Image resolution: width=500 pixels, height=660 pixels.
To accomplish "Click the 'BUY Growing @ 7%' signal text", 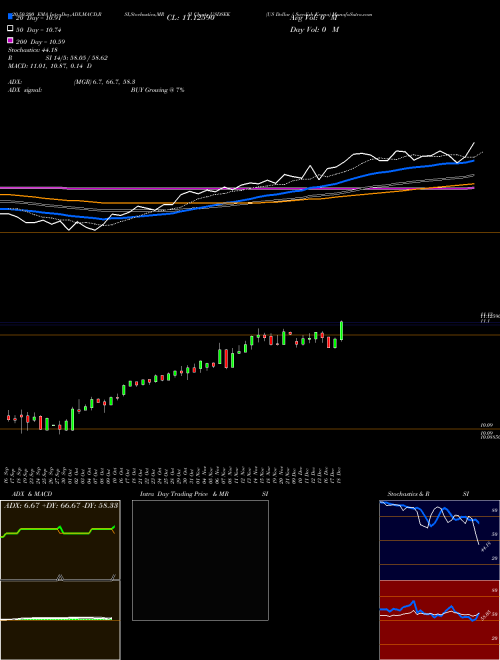I will point(157,90).
